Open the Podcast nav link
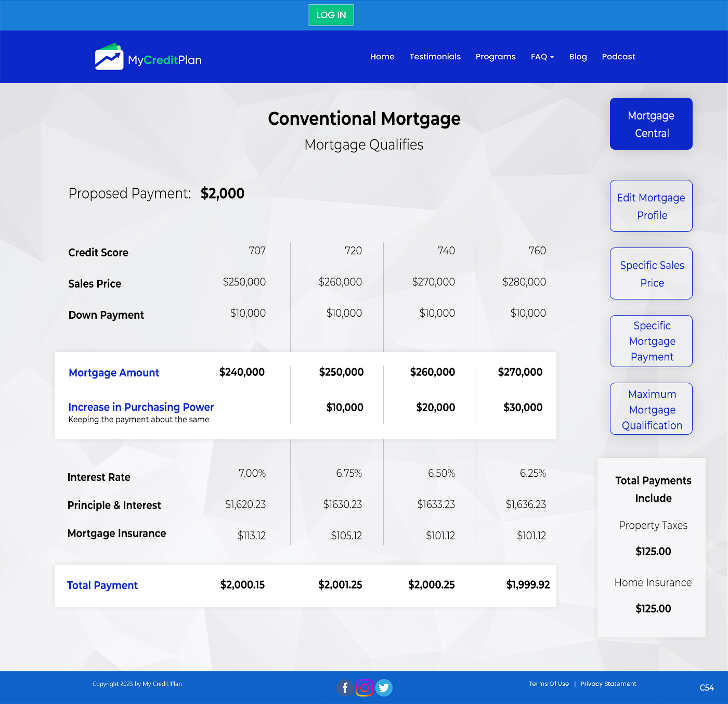This screenshot has width=728, height=704. [618, 57]
